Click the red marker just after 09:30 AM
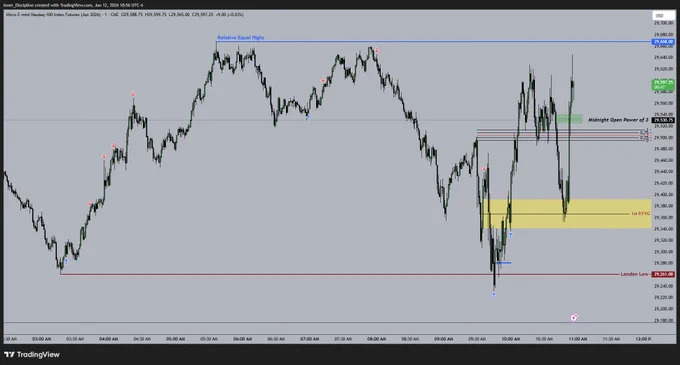Screen dimensions: 680x365 click(x=484, y=169)
